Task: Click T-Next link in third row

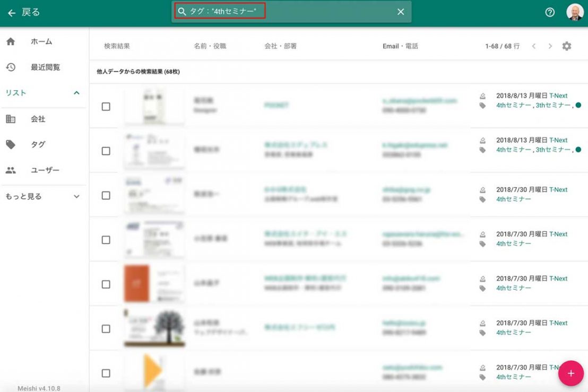Action: pyautogui.click(x=558, y=189)
